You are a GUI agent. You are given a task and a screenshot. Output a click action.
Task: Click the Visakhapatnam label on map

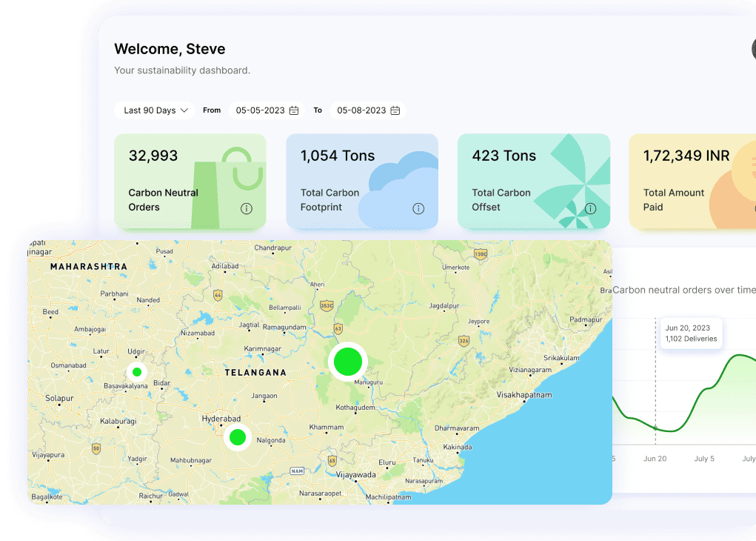[x=524, y=395]
